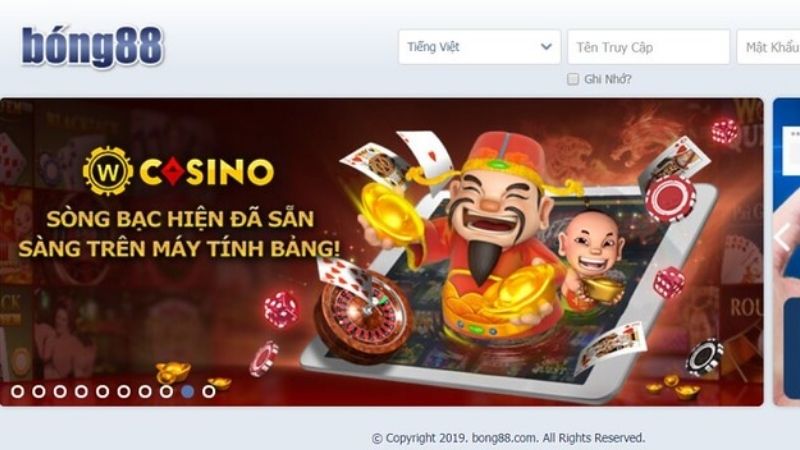Image resolution: width=800 pixels, height=450 pixels.
Task: Click the W Casino gear emblem
Action: point(108,171)
